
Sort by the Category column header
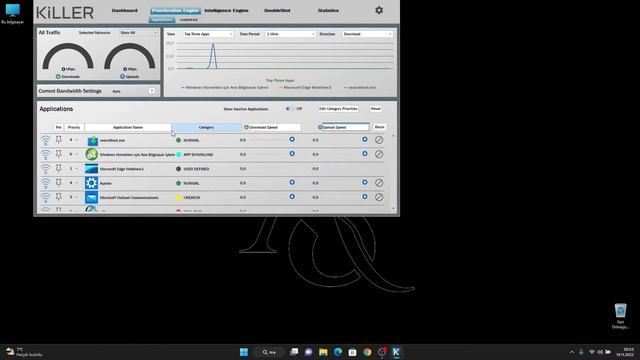coord(206,127)
